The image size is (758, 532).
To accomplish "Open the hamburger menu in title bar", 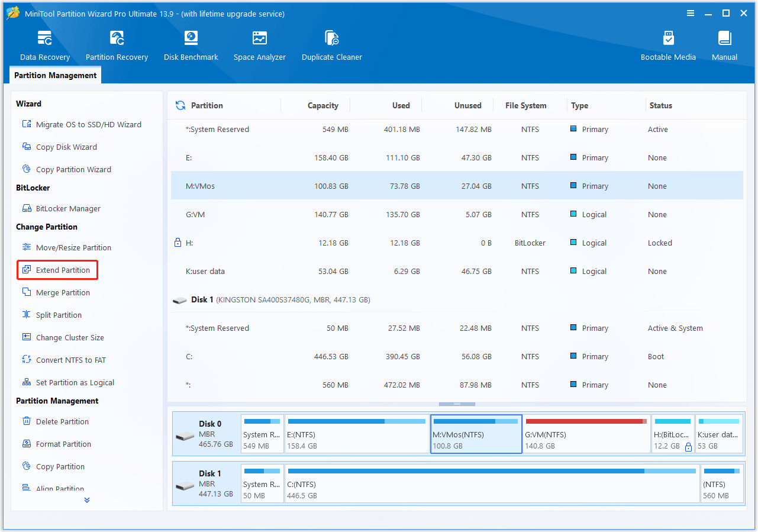I will coord(691,13).
